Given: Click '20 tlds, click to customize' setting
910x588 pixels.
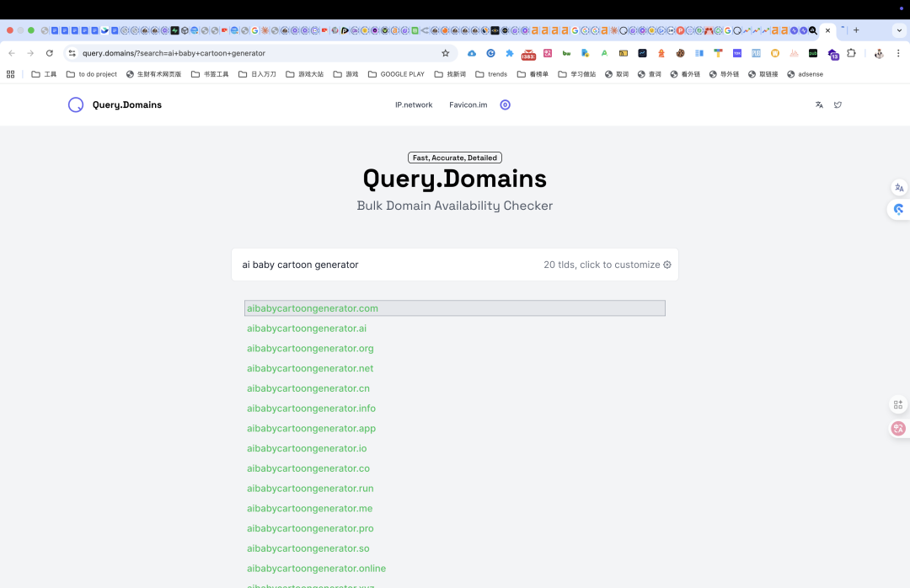Looking at the screenshot, I should [x=607, y=265].
